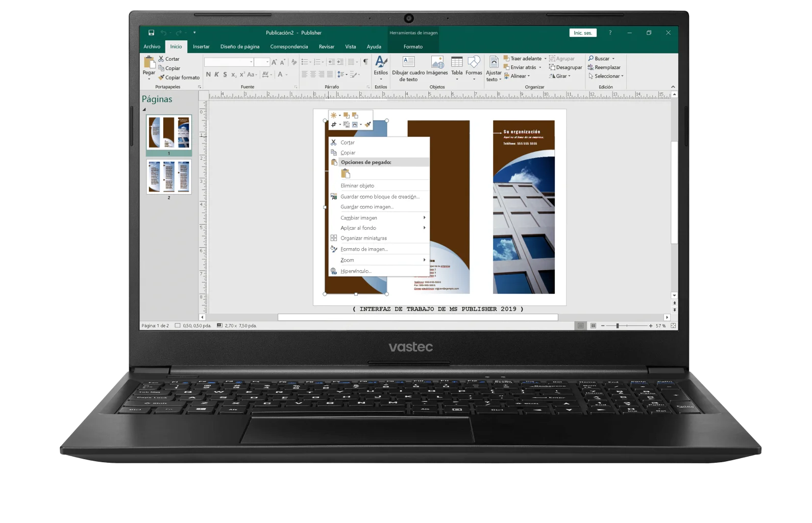Image resolution: width=812 pixels, height=523 pixels.
Task: Switch to the Insertar tab
Action: tap(201, 46)
